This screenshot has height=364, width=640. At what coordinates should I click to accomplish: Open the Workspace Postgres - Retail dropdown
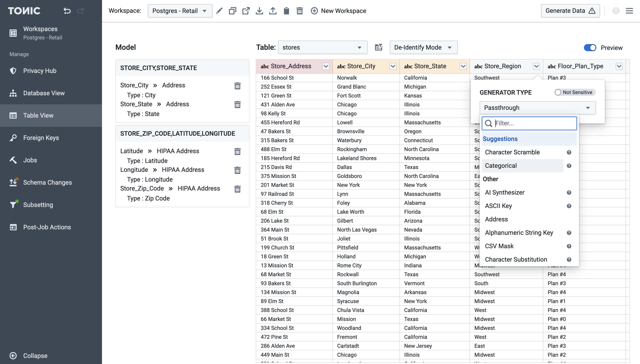[x=180, y=11]
